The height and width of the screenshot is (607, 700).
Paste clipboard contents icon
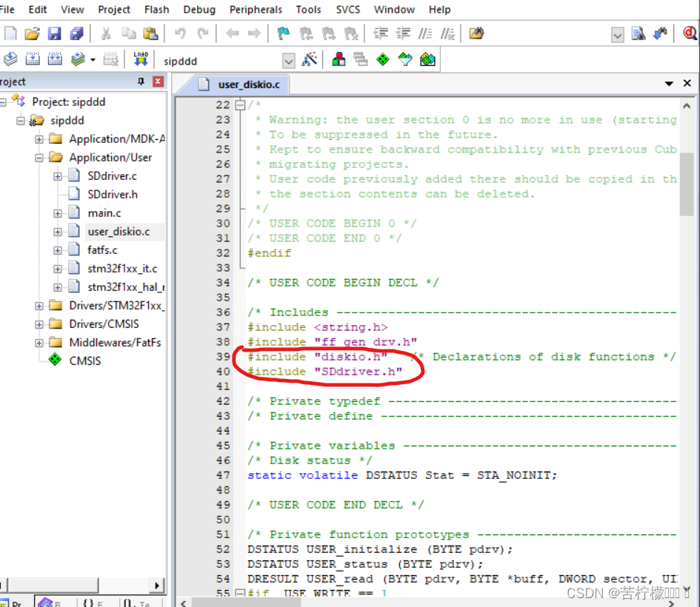click(151, 33)
